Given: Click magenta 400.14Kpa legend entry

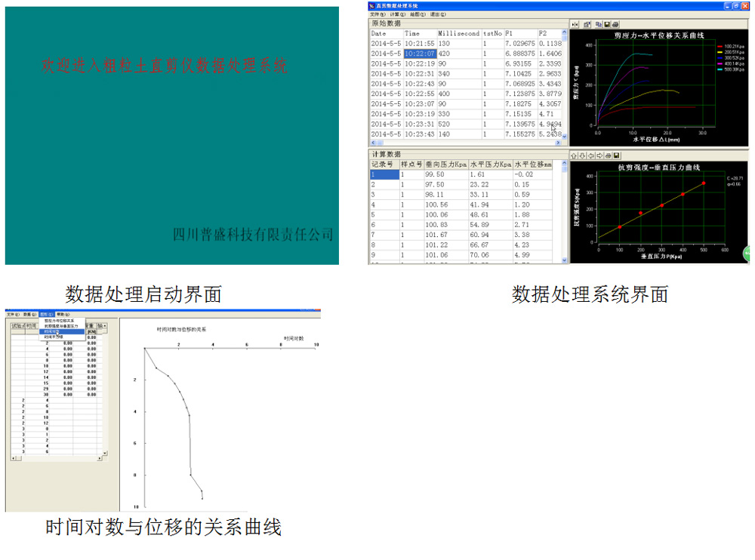Looking at the screenshot, I should 731,63.
